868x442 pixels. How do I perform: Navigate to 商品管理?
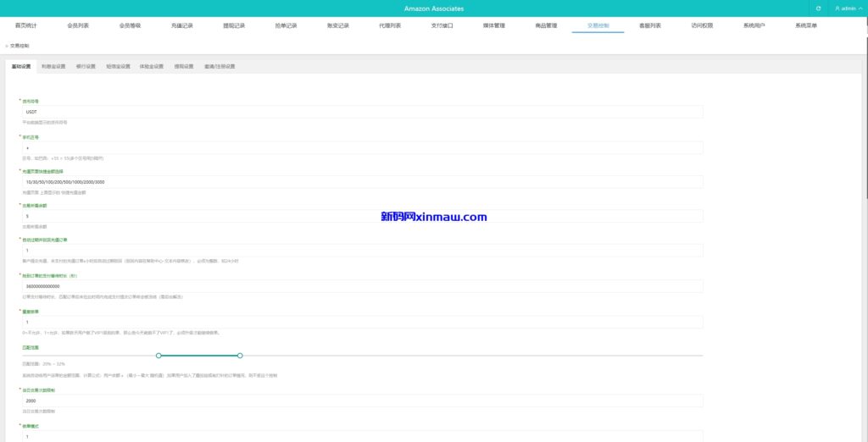coord(546,25)
